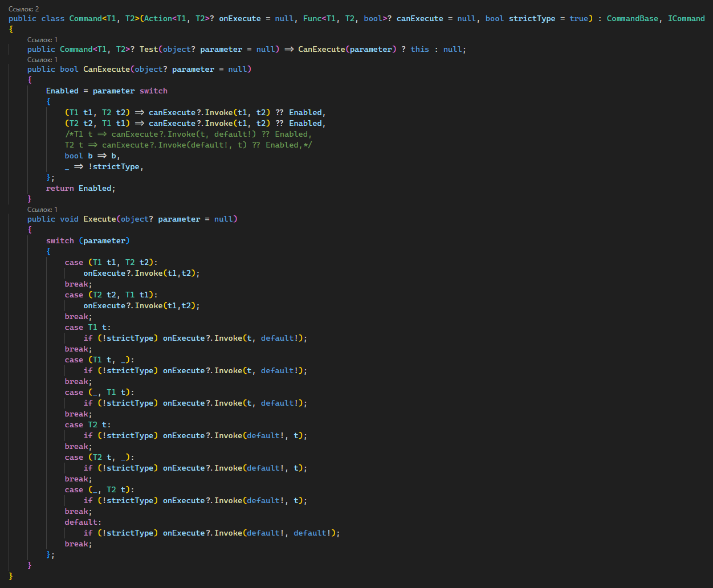Click CanExecute in "public bool CanExecute" declaration
The image size is (713, 588).
click(x=107, y=69)
